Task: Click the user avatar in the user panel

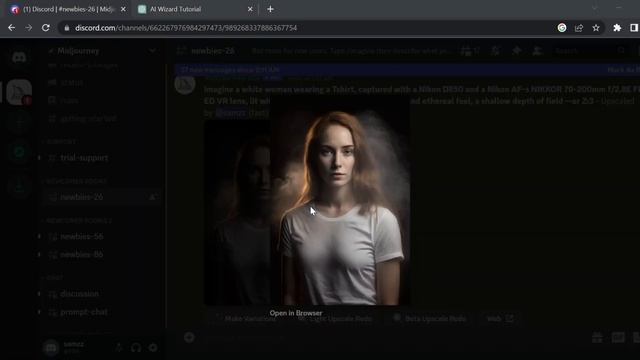Action: 51,348
